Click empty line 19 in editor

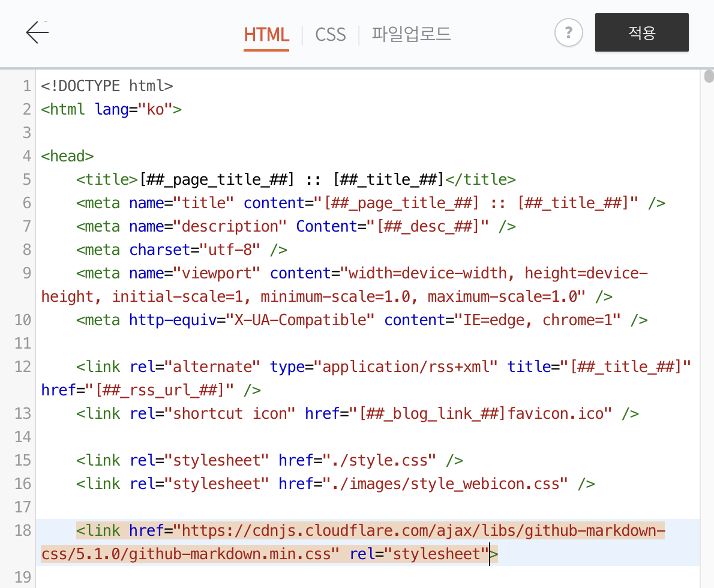368,577
